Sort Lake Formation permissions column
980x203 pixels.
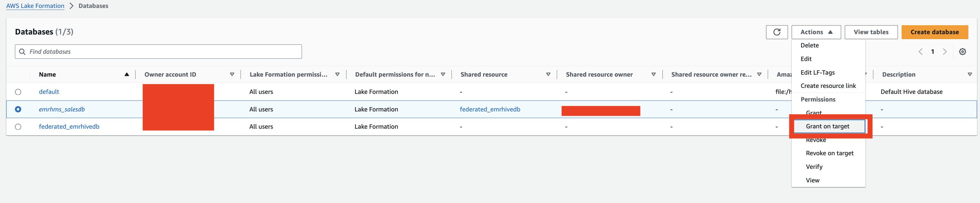tap(338, 75)
